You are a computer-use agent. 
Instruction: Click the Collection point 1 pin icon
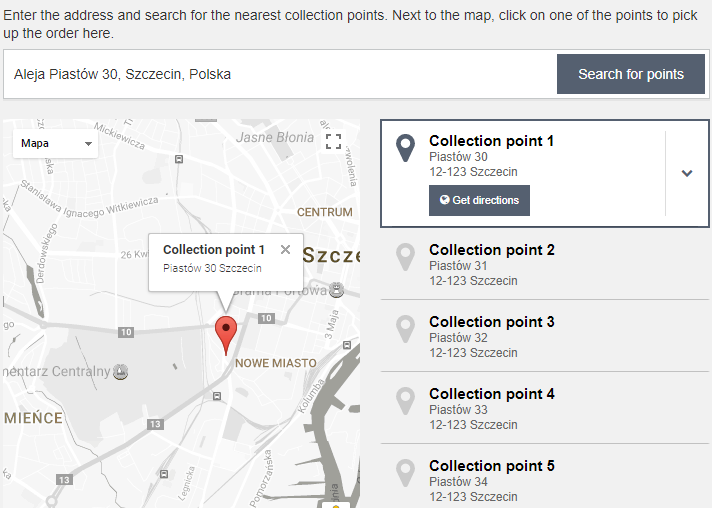(x=405, y=148)
